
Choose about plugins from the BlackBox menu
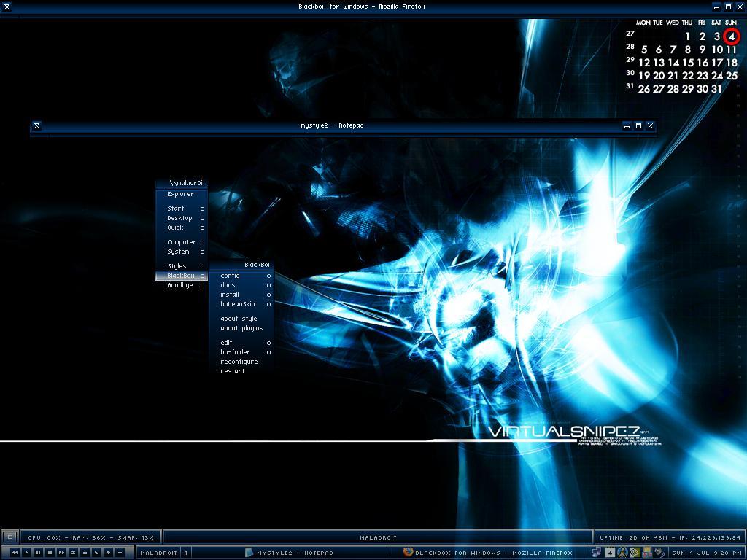click(241, 328)
